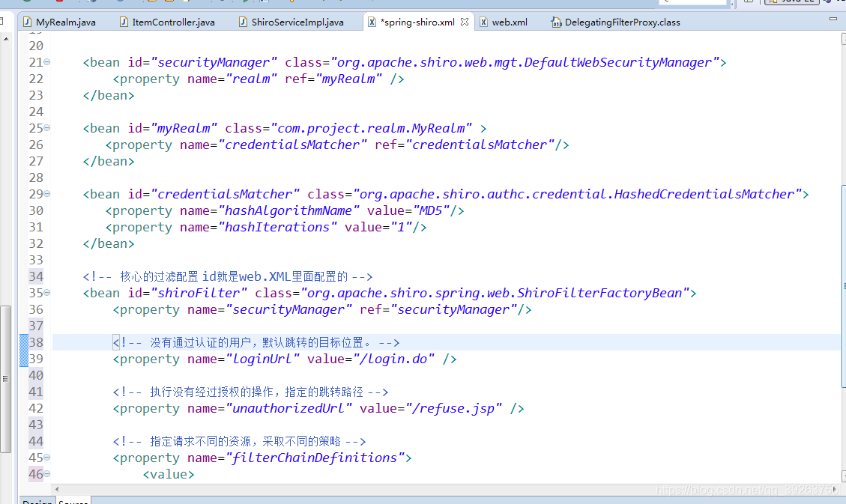The height and width of the screenshot is (504, 846).
Task: Click the left pane vertical scrollbar thumb
Action: click(5, 379)
